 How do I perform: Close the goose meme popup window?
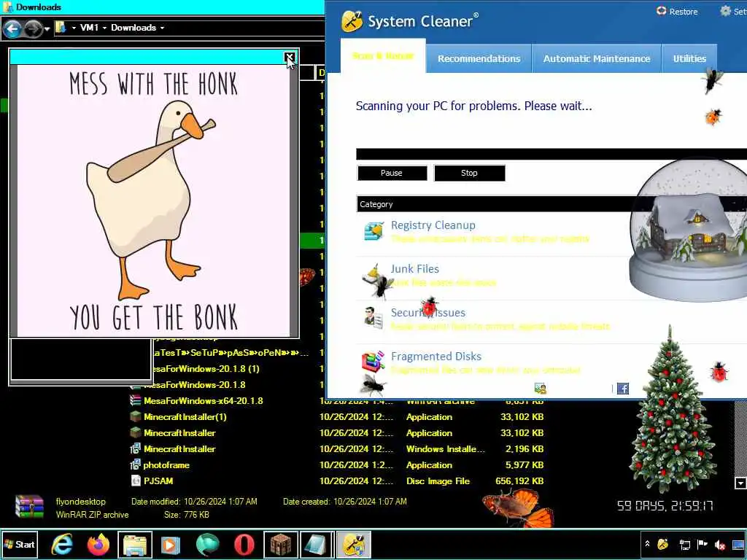(289, 58)
